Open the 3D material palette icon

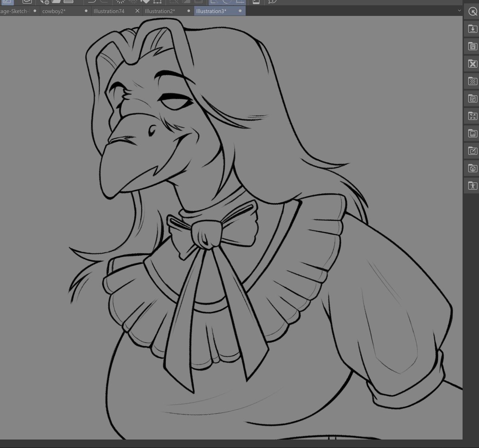[x=473, y=168]
